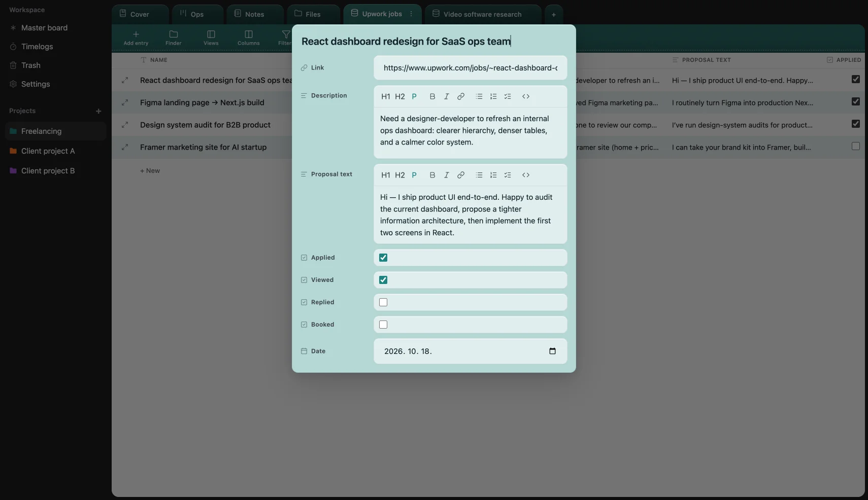The width and height of the screenshot is (868, 500).
Task: Check the Replied checkbox
Action: click(383, 302)
